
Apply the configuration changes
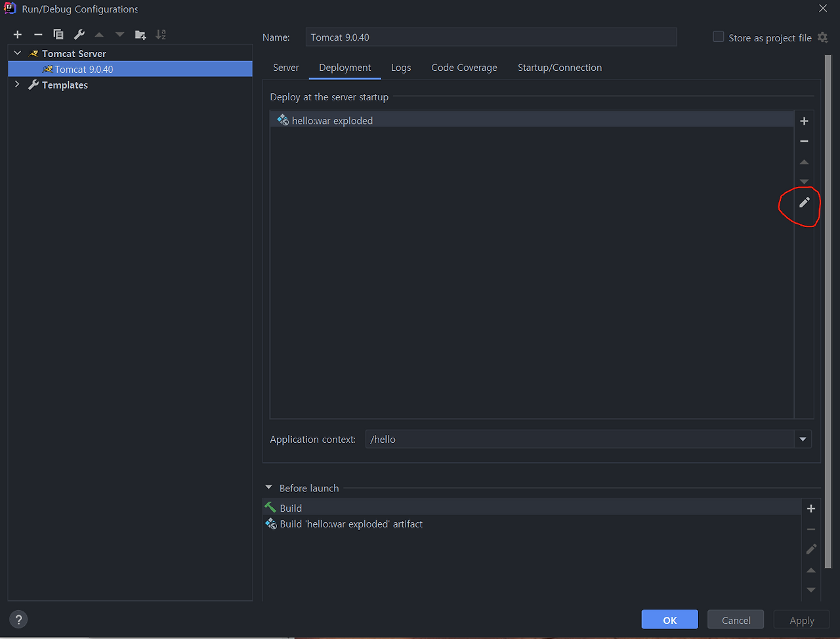coord(801,619)
